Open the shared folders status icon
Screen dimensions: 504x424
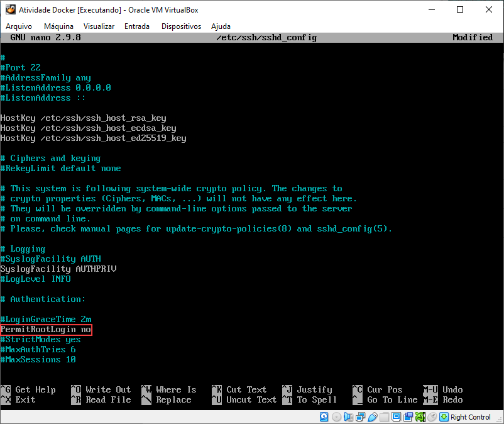384,417
